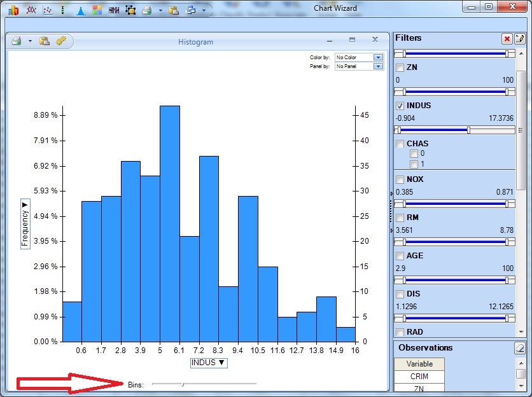Select the blue histogram peak icon
The image size is (532, 397).
tap(80, 10)
